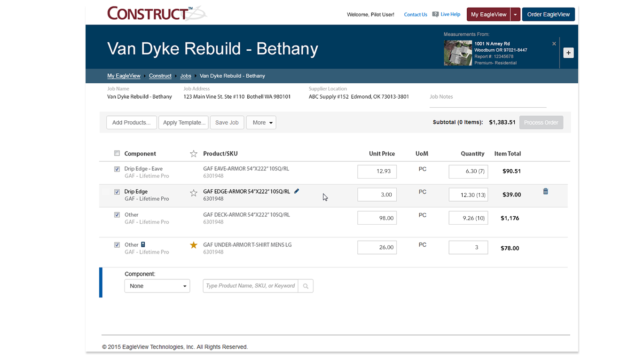644x361 pixels.
Task: Uncheck the UNDER-ARMOR T-SHIRT row checkbox
Action: coord(117,245)
